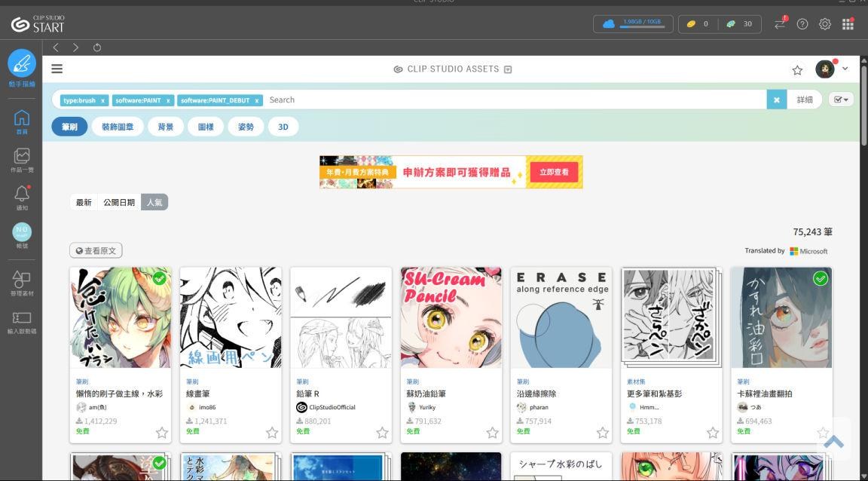Open the manage materials sidebar icon
Image resolution: width=868 pixels, height=481 pixels.
[22, 283]
